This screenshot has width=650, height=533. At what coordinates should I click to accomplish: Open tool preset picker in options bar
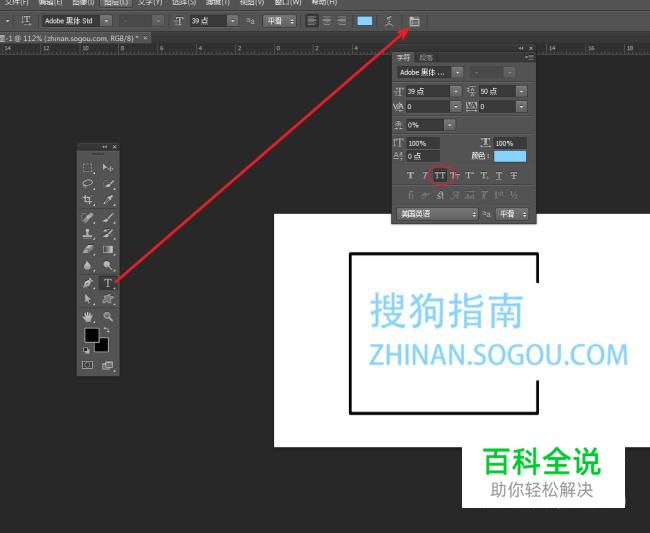pyautogui.click(x=7, y=21)
